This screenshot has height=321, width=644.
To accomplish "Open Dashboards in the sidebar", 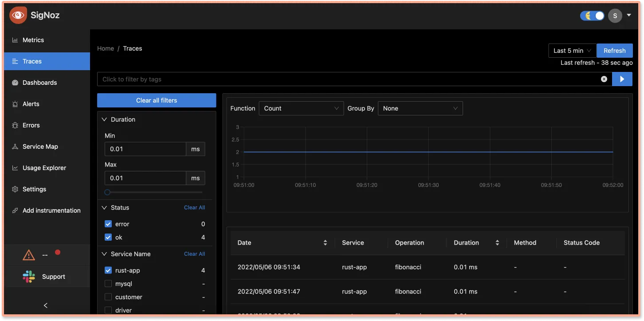I will pyautogui.click(x=47, y=83).
